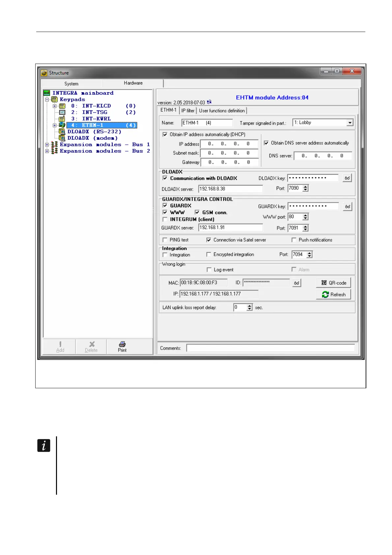Select the ETHM-1 tab
This screenshot has height=555, width=392.
pos(168,110)
